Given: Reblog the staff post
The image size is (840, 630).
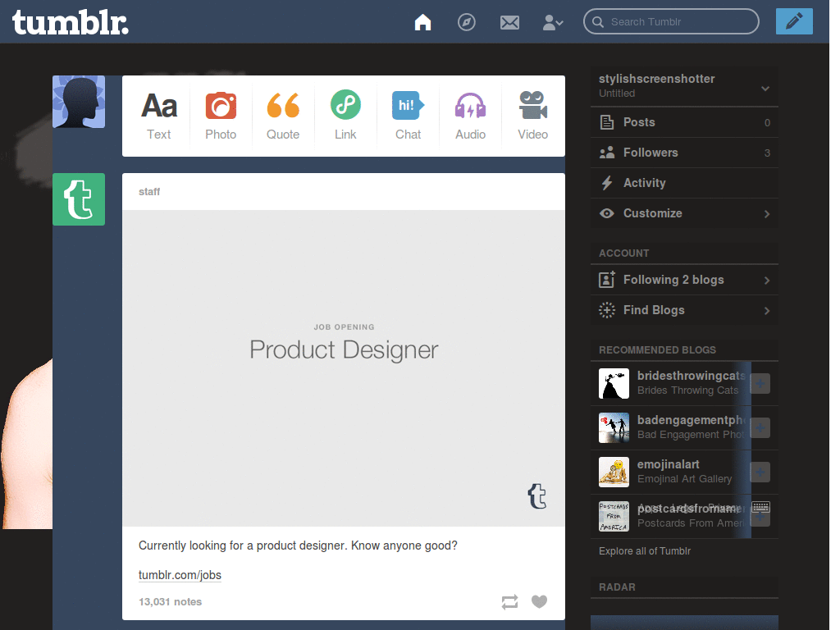Looking at the screenshot, I should (x=509, y=601).
